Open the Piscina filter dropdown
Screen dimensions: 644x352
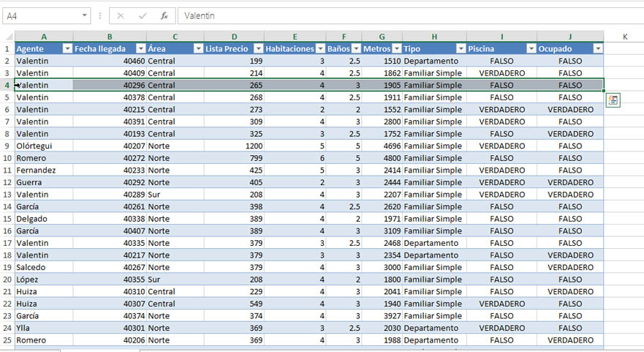[530, 48]
